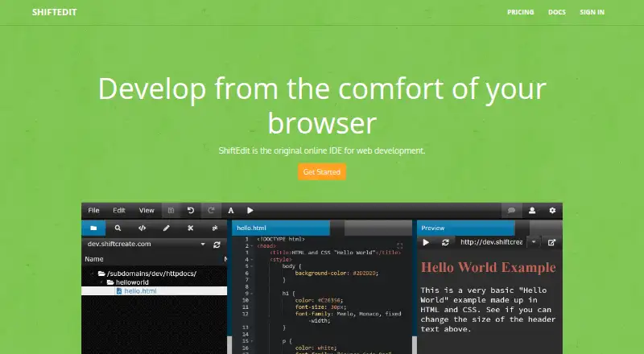The image size is (644, 354).
Task: Open the dev.shiftcreate.com site dropdown arrow
Action: (x=203, y=244)
